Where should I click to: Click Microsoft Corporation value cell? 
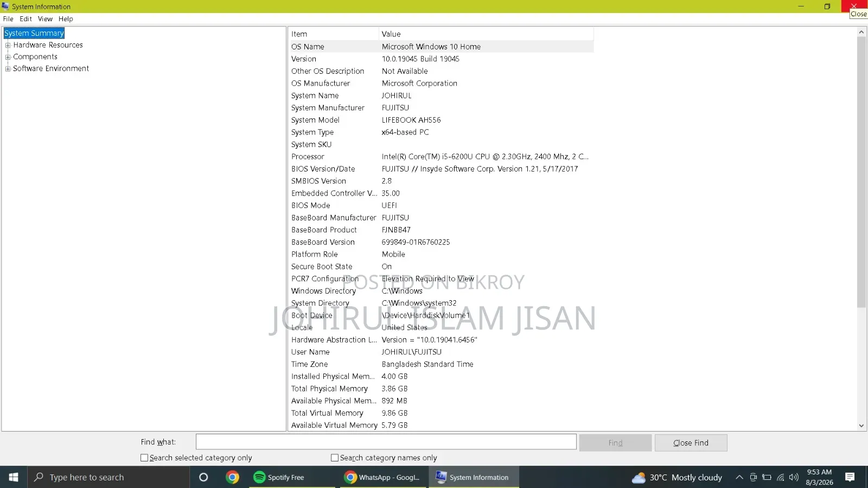(419, 83)
